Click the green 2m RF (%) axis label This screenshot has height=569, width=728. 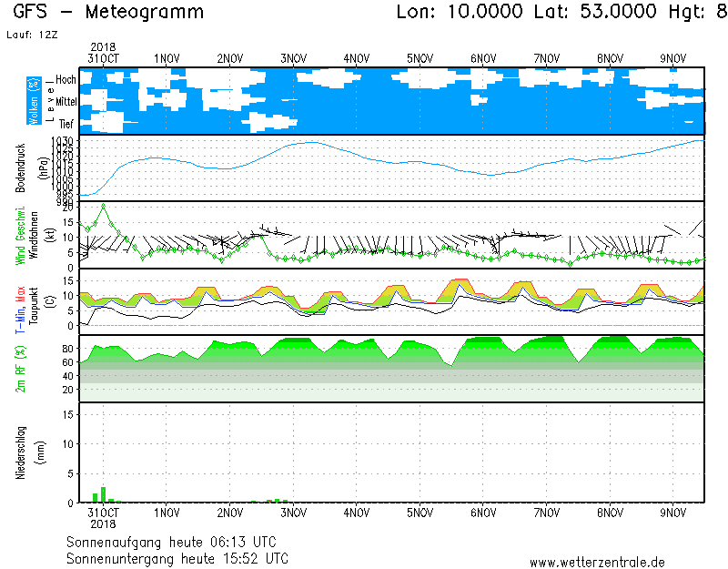click(20, 369)
